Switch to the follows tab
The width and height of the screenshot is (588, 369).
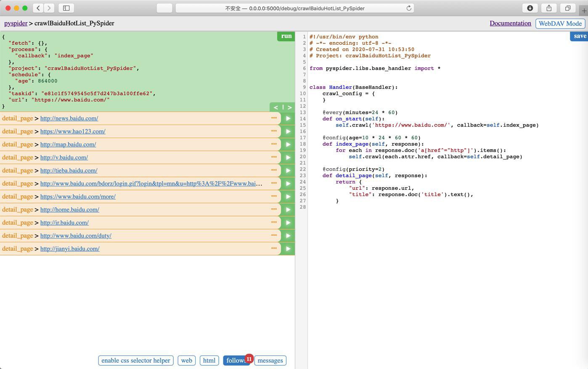coord(236,361)
